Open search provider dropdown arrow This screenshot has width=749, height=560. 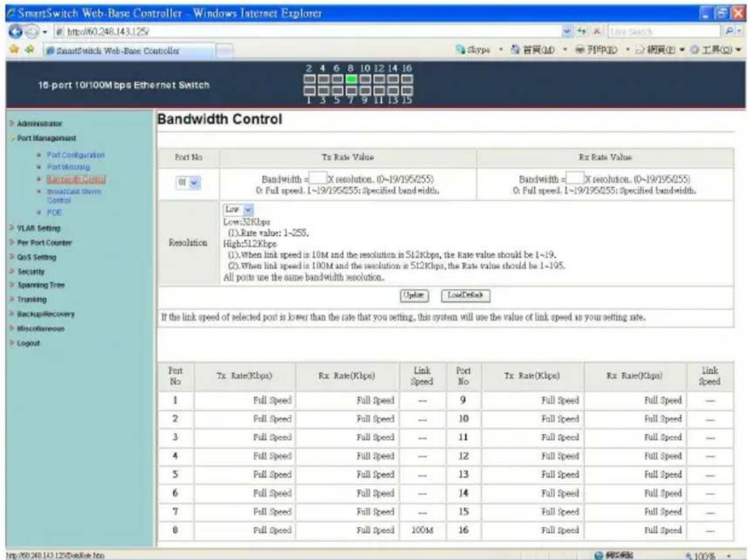click(x=739, y=31)
